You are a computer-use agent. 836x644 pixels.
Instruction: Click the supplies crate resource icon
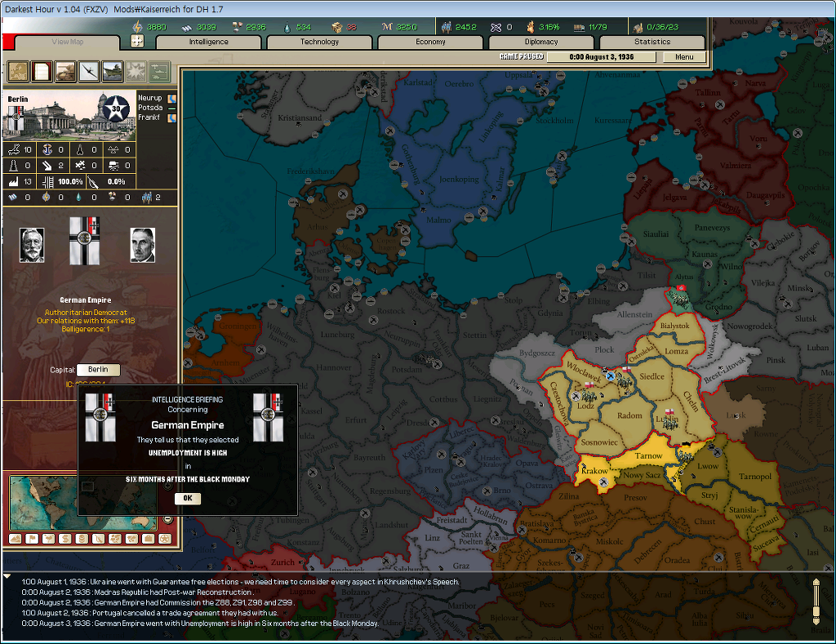tap(336, 27)
